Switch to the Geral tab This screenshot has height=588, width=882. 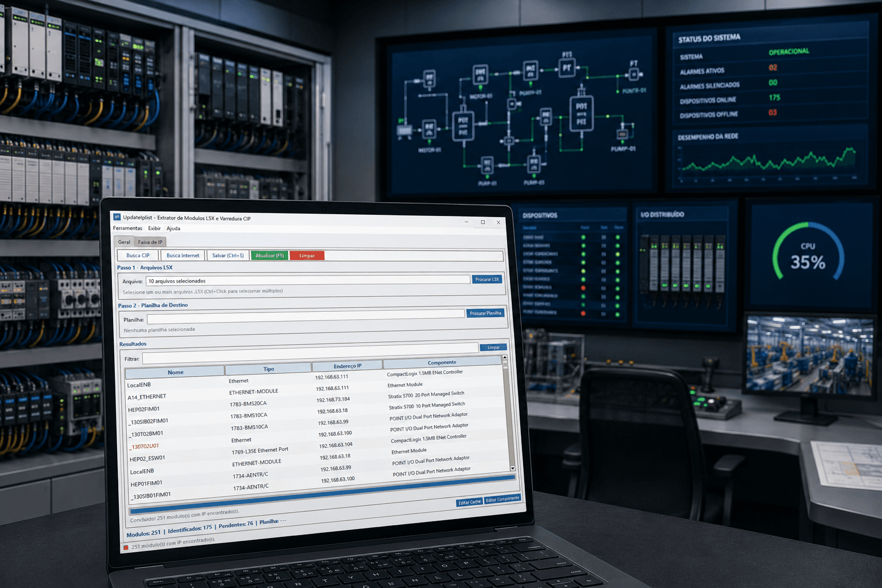click(x=124, y=242)
